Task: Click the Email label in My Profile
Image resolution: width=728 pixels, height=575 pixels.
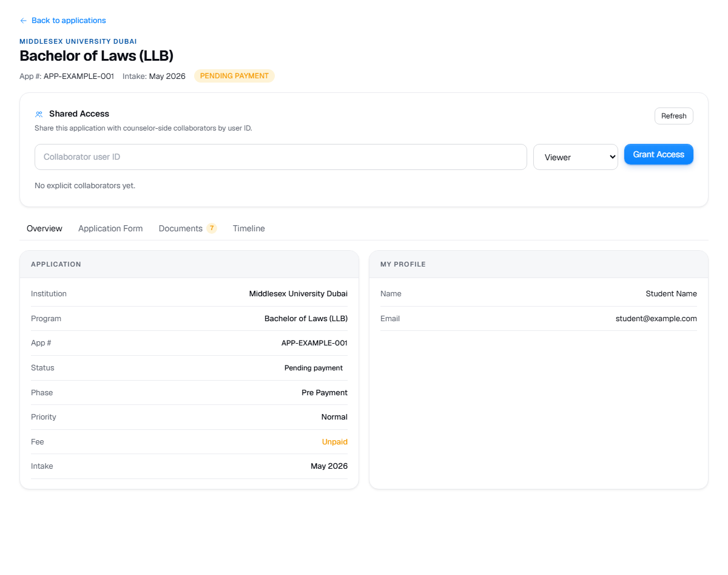Action: [390, 319]
